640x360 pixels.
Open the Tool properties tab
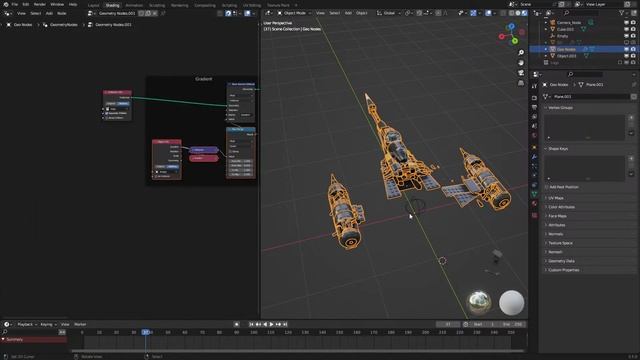(534, 86)
